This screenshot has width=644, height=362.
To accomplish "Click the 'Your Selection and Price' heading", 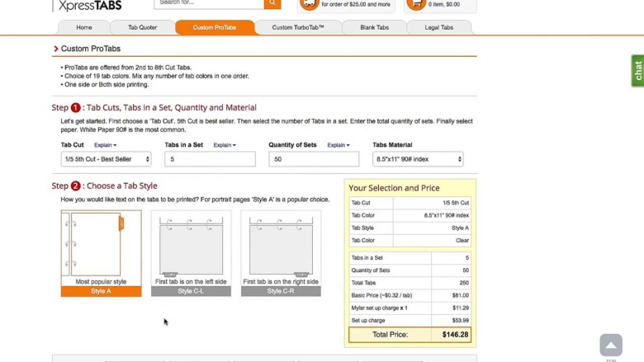I will coord(394,188).
